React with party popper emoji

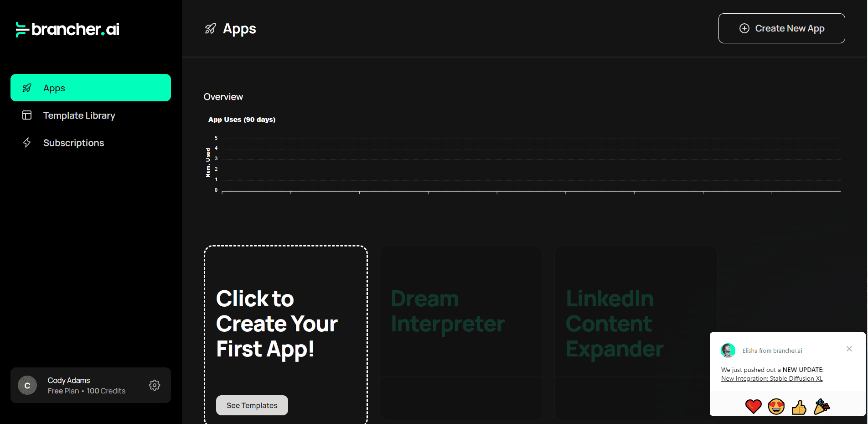click(x=821, y=406)
